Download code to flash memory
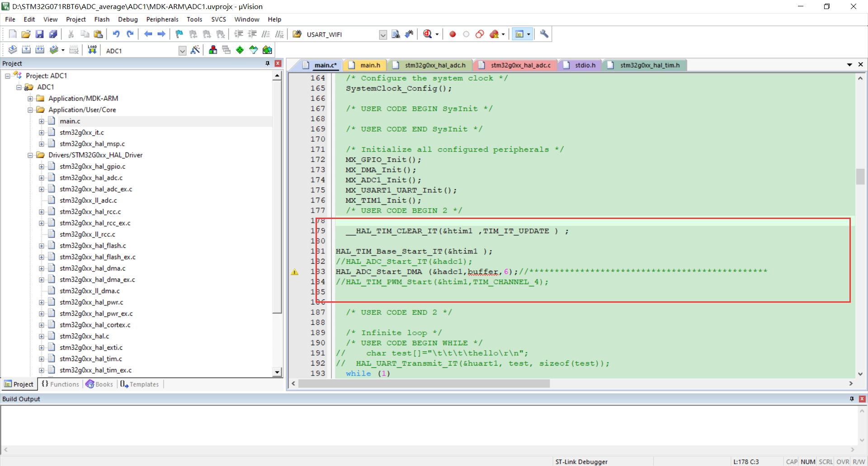The width and height of the screenshot is (868, 466). pyautogui.click(x=92, y=50)
